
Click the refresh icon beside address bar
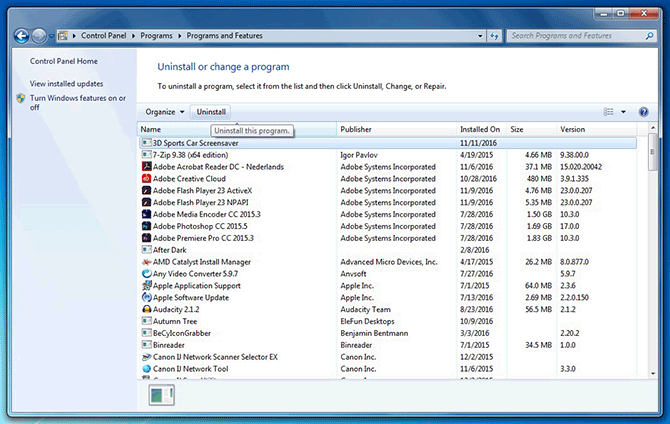click(494, 36)
